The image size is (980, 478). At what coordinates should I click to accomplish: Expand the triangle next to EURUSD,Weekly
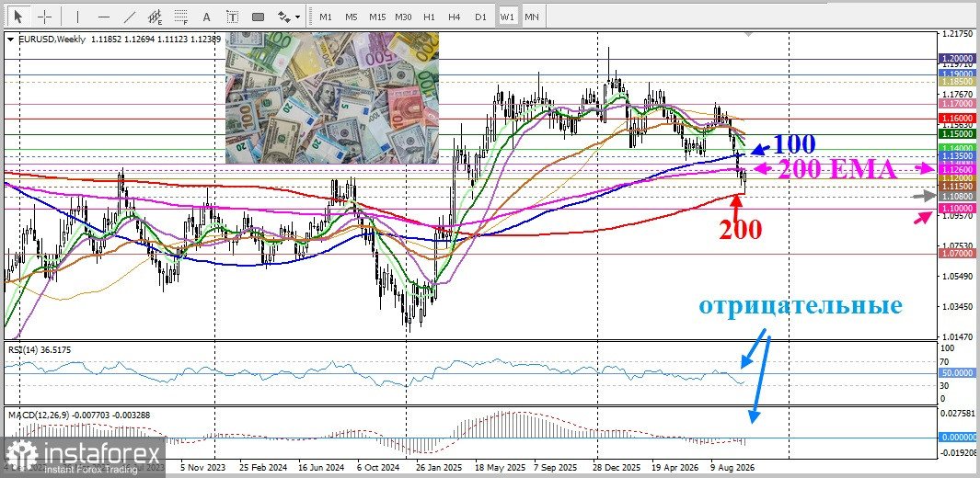click(11, 39)
